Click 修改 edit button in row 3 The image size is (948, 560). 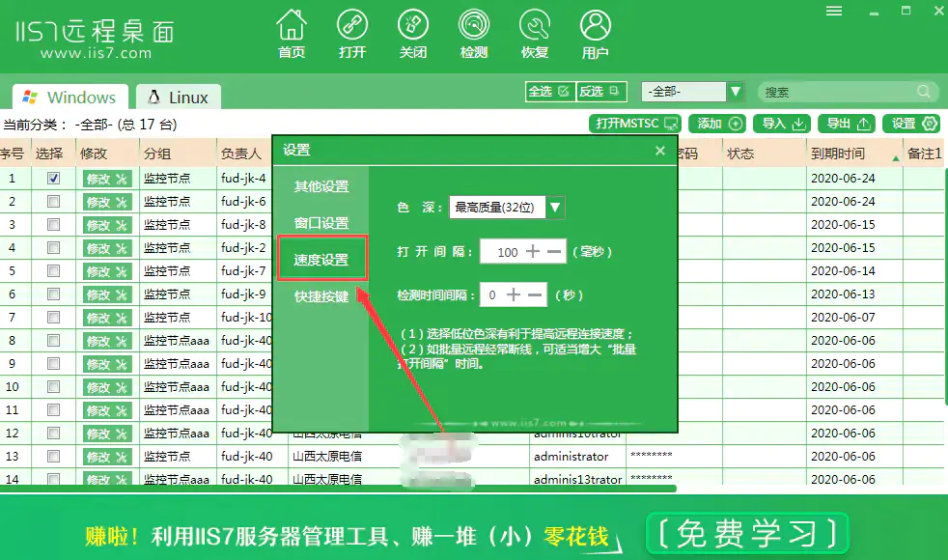107,225
